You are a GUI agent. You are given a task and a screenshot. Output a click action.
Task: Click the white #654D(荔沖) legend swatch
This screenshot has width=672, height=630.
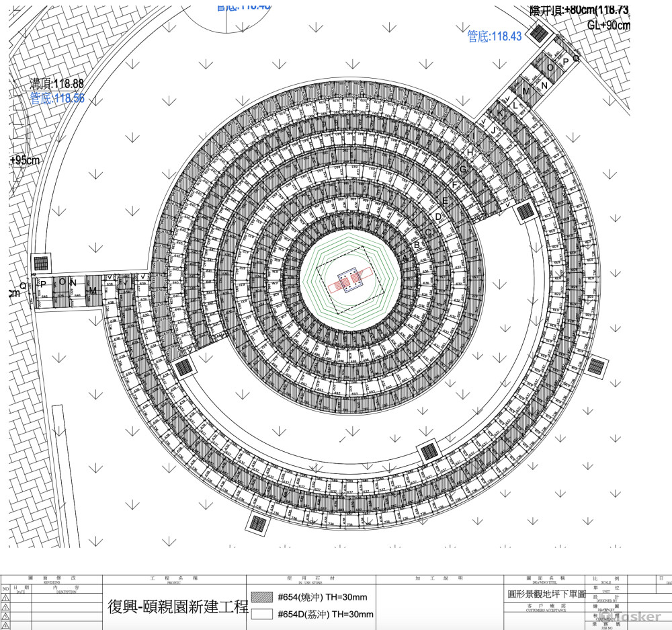(262, 614)
